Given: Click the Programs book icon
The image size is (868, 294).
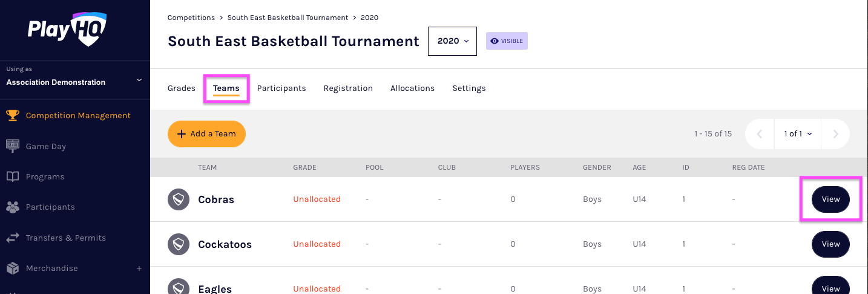Looking at the screenshot, I should [13, 176].
